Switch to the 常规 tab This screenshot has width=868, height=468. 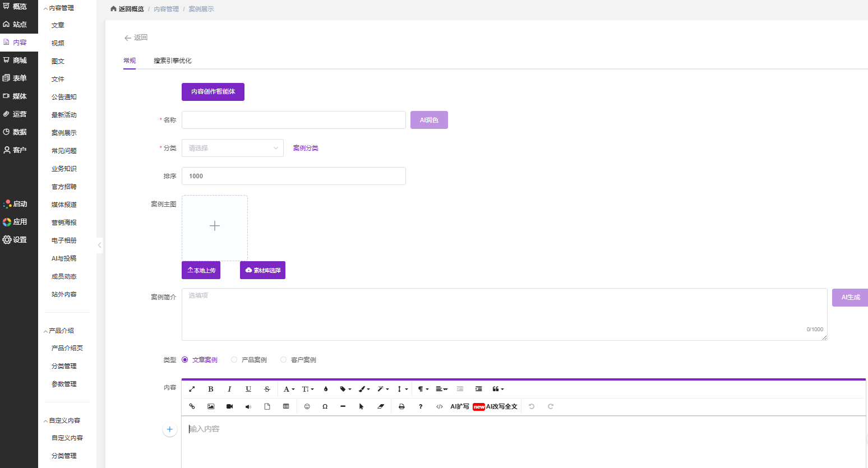[130, 61]
